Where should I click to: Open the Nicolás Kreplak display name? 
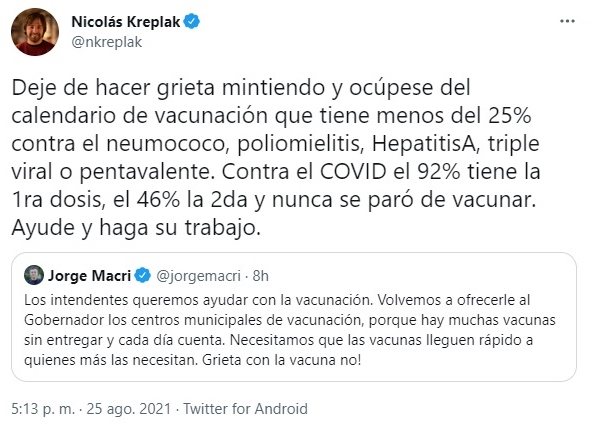coord(126,22)
